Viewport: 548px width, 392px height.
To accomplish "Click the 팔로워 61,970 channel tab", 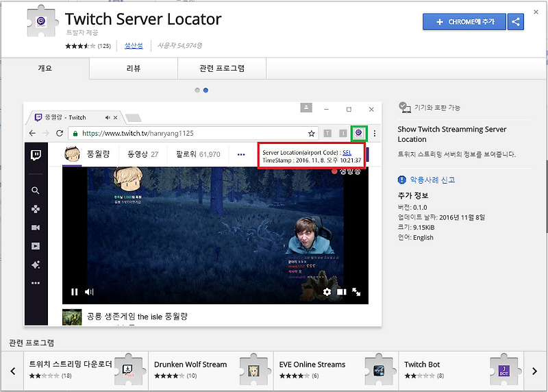I will pyautogui.click(x=198, y=154).
